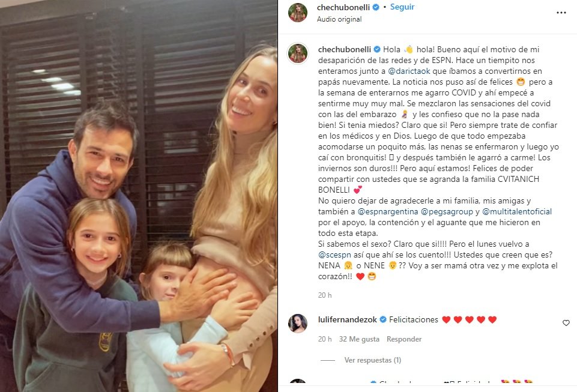Click verified badge beside lulifernandezok
Image resolution: width=577 pixels, height=392 pixels.
383,319
